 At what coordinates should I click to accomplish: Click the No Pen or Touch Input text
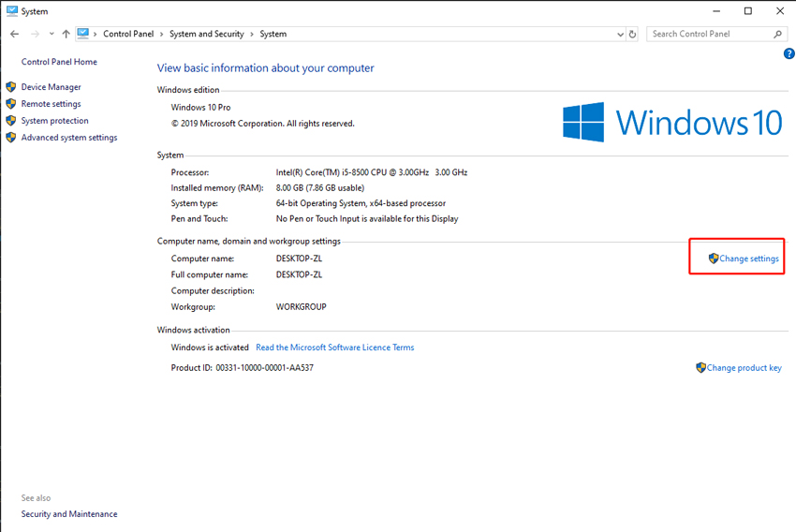(x=367, y=219)
